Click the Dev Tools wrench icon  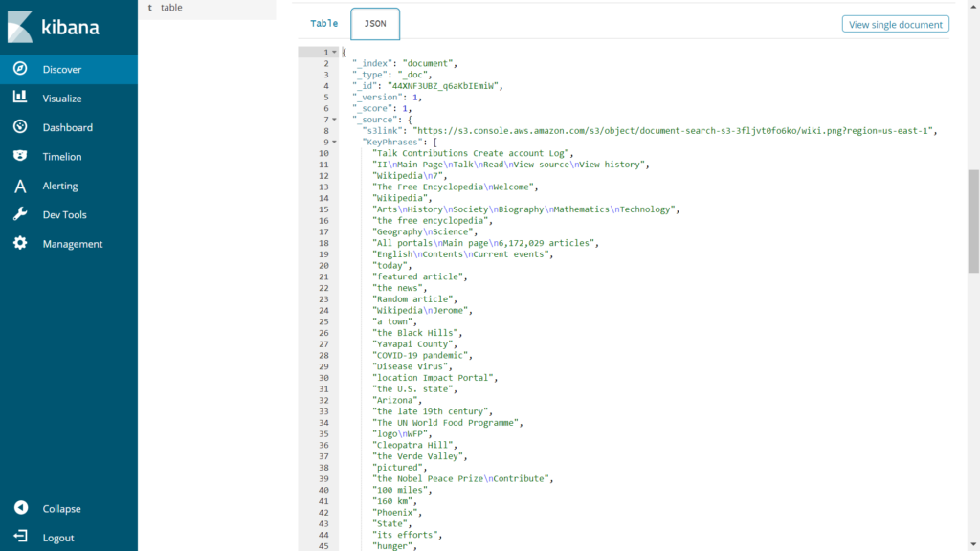[20, 214]
